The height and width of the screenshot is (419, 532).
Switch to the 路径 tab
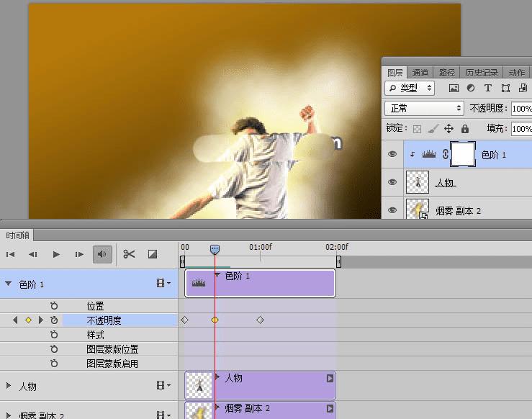tap(446, 73)
